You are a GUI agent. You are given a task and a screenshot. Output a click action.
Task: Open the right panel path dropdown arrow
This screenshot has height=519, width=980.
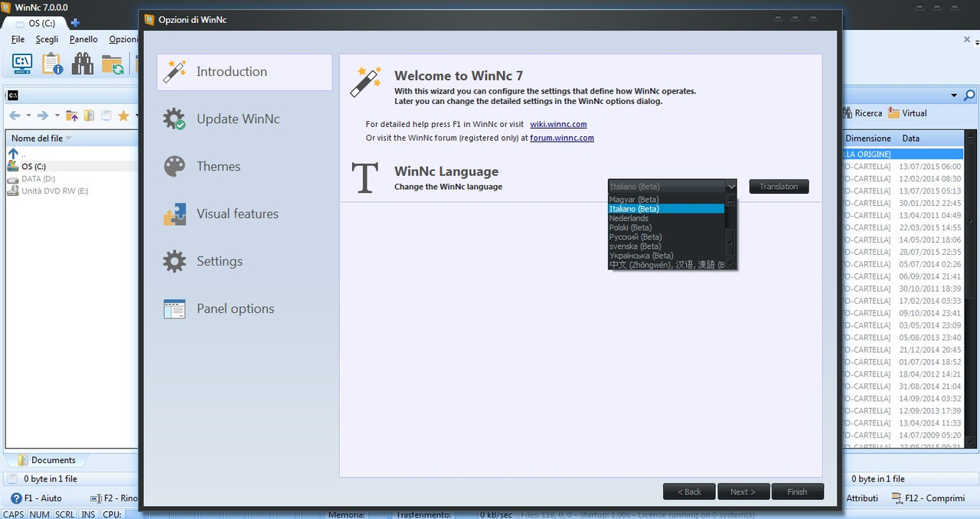click(954, 96)
